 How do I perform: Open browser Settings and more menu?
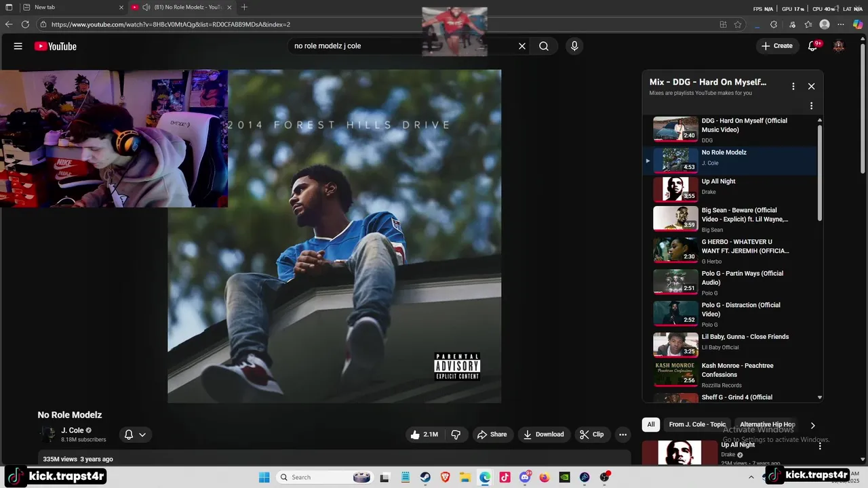click(841, 24)
